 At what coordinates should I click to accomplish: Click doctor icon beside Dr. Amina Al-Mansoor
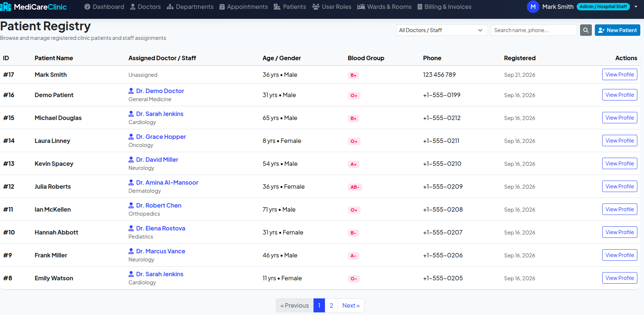(131, 182)
